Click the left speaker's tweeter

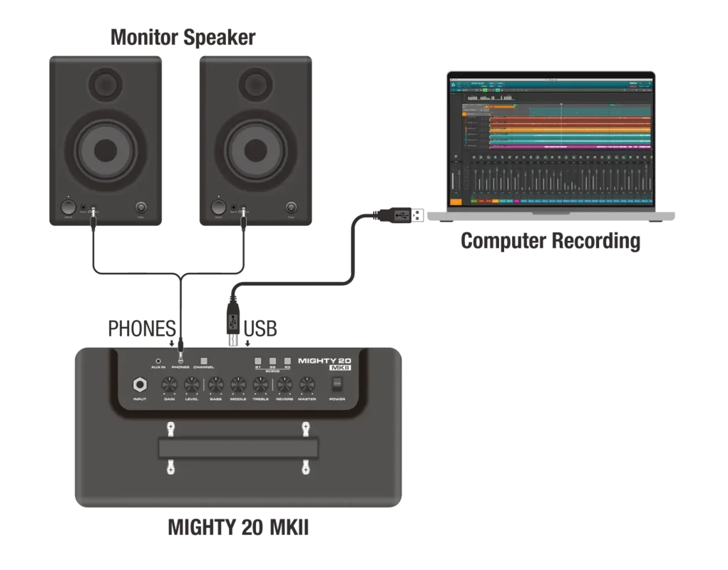[106, 84]
